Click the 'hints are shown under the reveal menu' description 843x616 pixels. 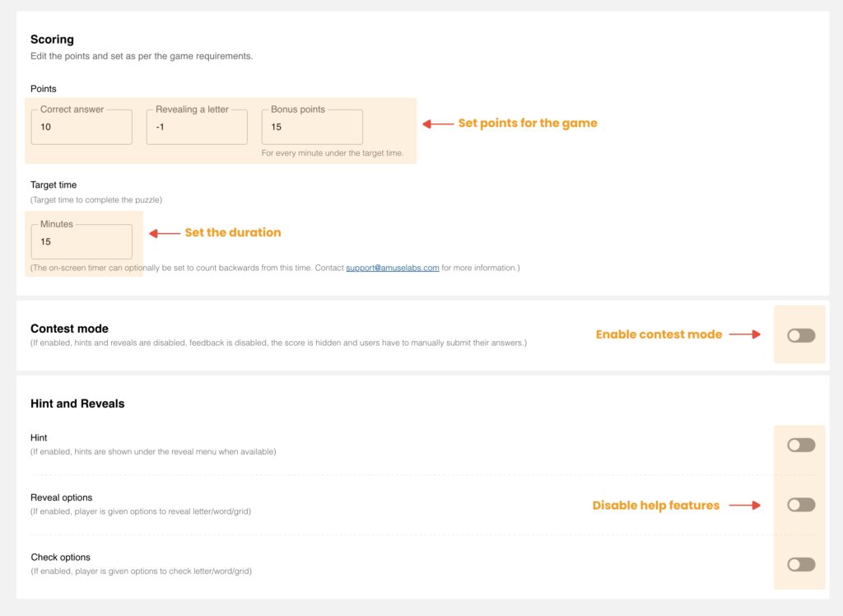point(153,452)
